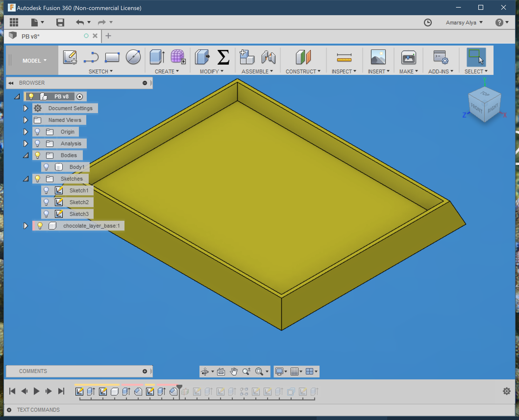Click Add Comment button
The image size is (519, 420).
tap(145, 371)
